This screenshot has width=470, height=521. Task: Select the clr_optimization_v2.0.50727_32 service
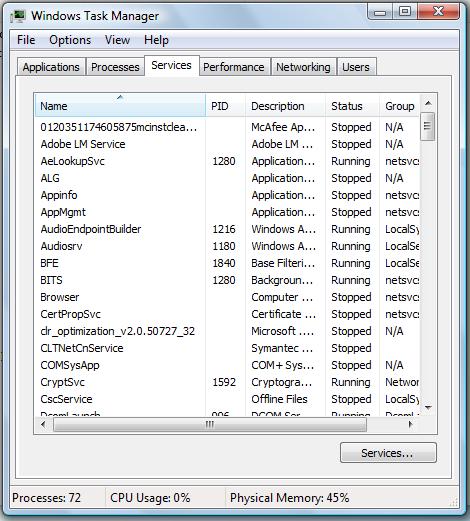tap(227, 331)
